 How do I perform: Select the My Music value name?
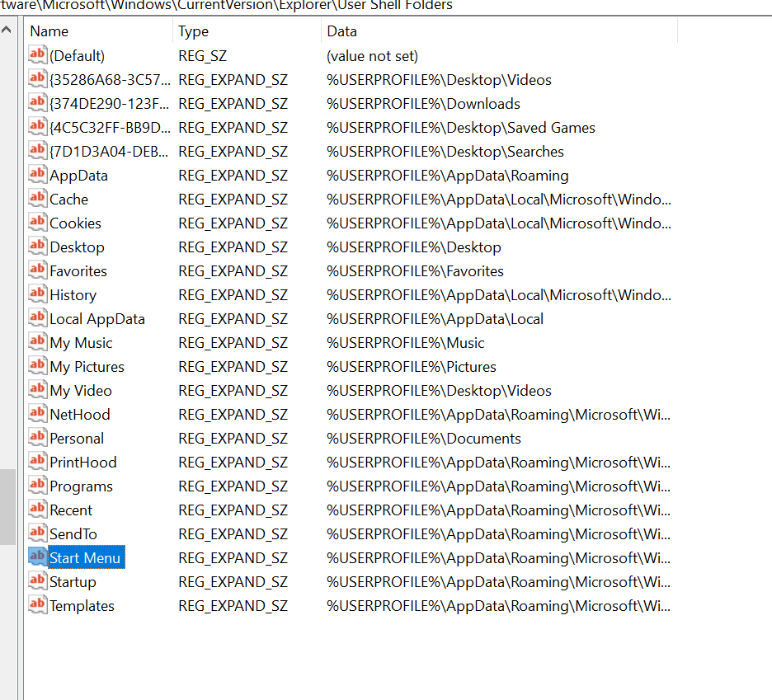pos(81,343)
